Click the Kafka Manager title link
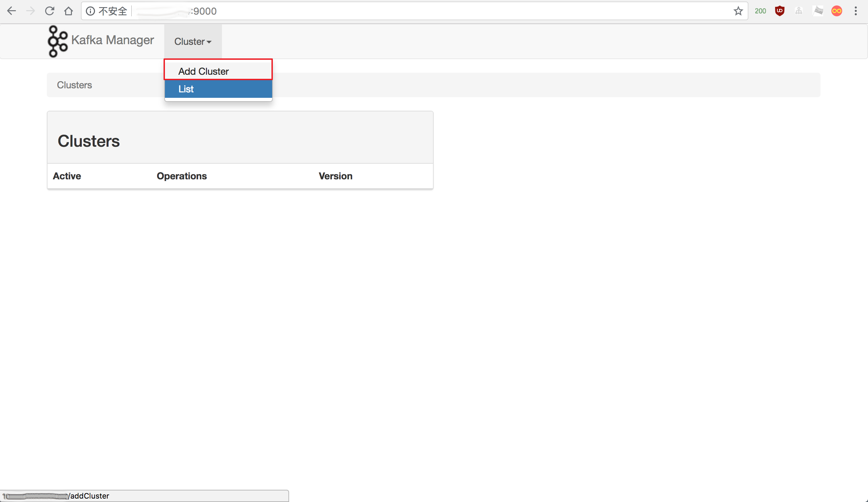 [x=112, y=40]
